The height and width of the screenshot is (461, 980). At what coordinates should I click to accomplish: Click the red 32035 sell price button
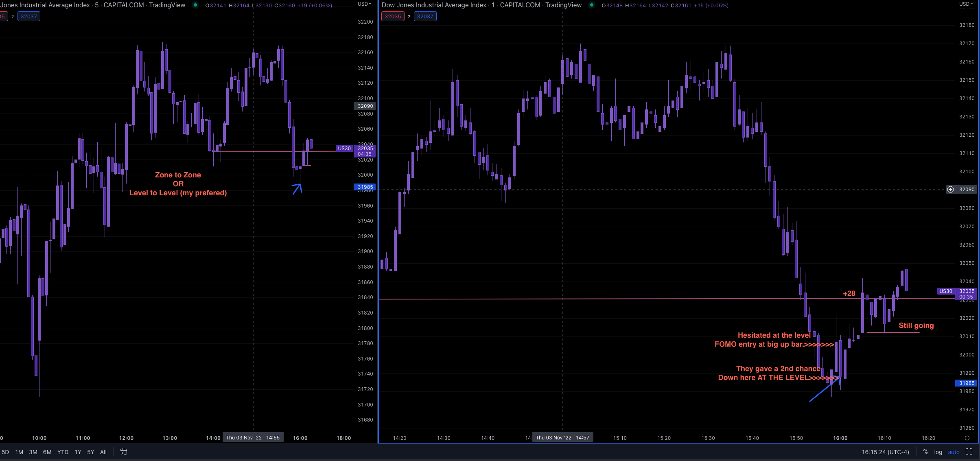pyautogui.click(x=393, y=16)
